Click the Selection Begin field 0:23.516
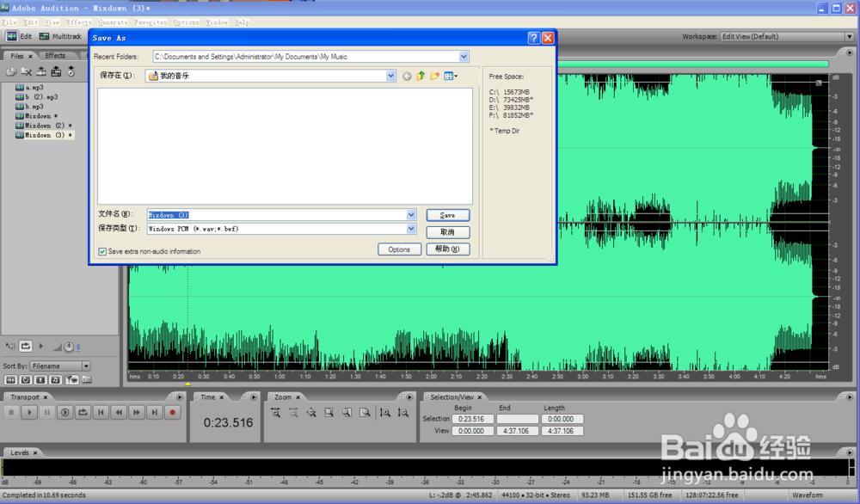860x504 pixels. [x=471, y=419]
